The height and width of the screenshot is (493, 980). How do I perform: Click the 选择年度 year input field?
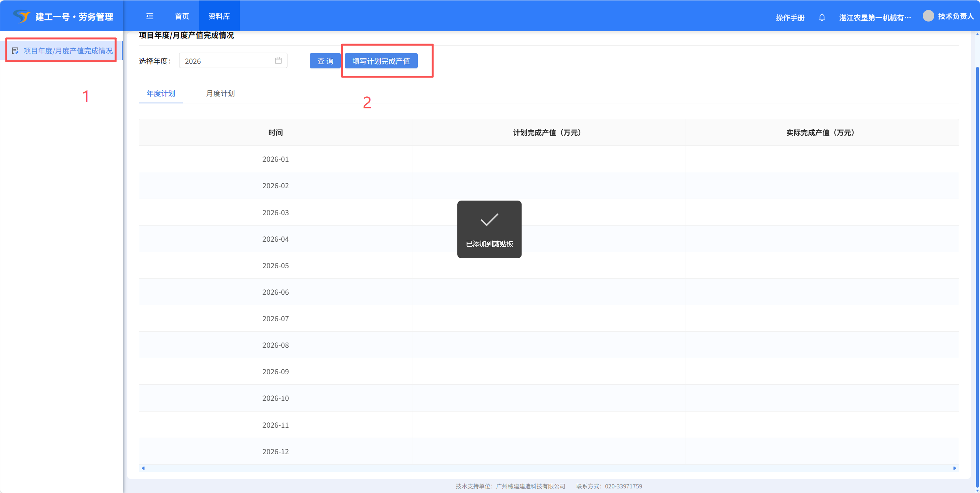pos(227,61)
